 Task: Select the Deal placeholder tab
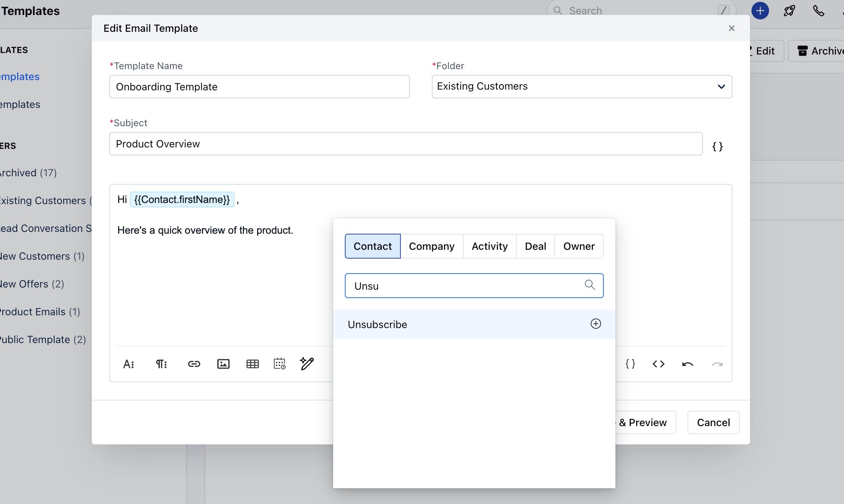(x=535, y=246)
